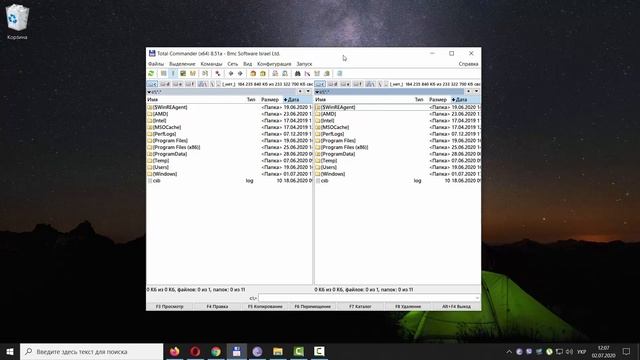Image resolution: width=640 pixels, height=360 pixels.
Task: Open the right panel path dropdown arrow
Action: 317,92
